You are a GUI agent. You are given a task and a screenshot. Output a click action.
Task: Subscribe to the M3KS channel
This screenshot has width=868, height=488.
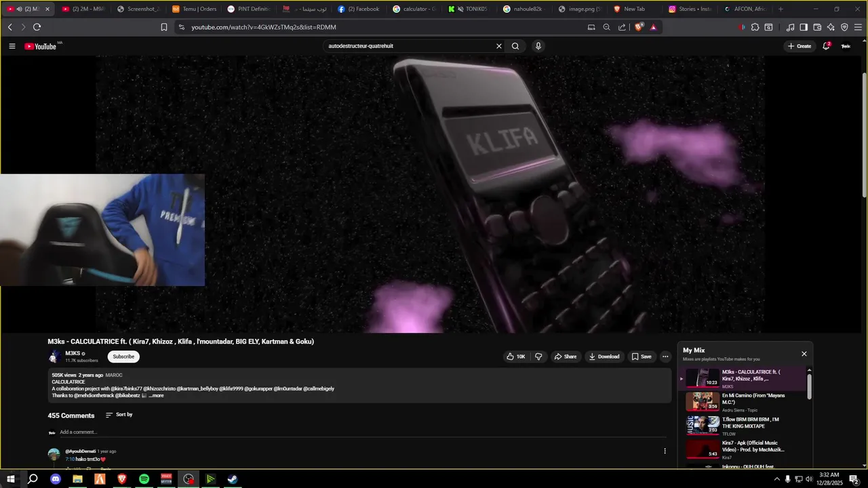(123, 357)
